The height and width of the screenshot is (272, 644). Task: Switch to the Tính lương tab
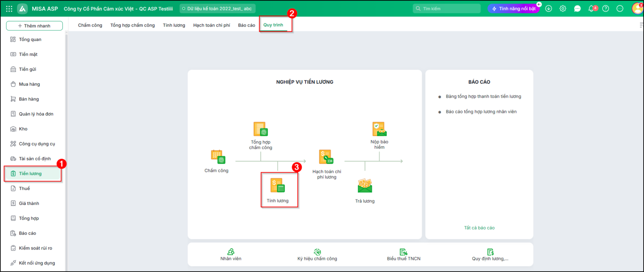[x=174, y=25]
